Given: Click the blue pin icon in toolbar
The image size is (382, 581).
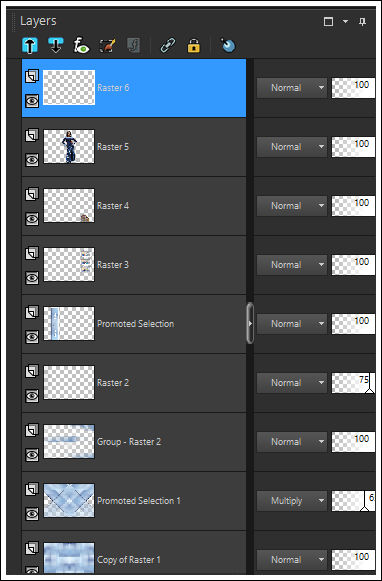Looking at the screenshot, I should [228, 45].
